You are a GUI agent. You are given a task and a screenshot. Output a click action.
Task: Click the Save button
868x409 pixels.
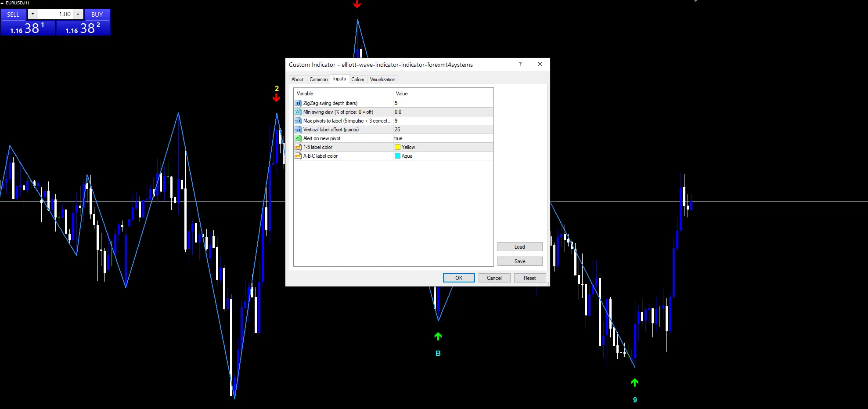[520, 261]
